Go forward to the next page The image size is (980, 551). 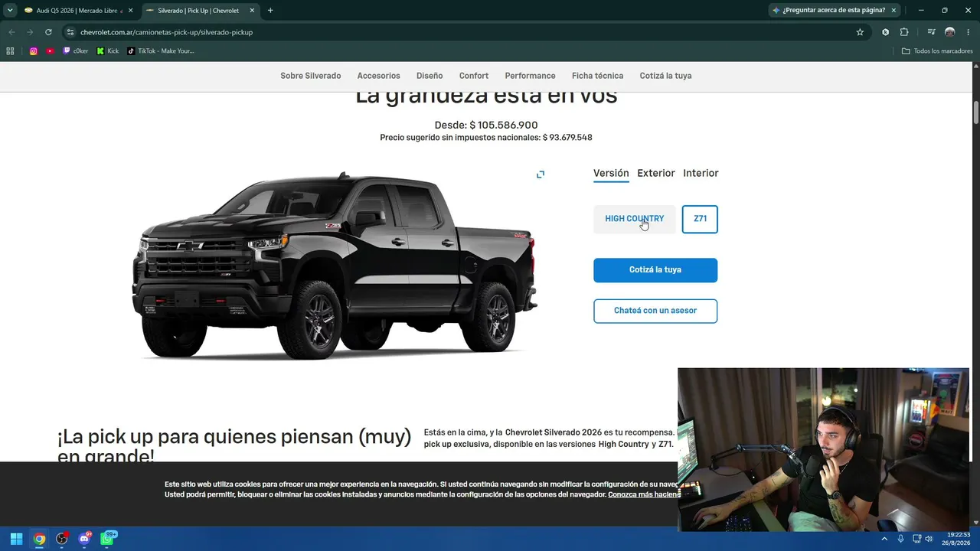pos(30,32)
